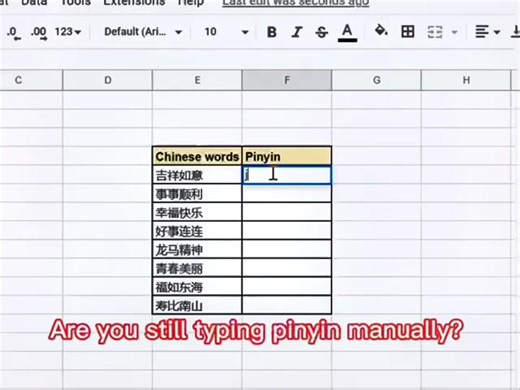Decrease decimal places button
Viewport: 520px width, 390px height.
click(x=13, y=33)
